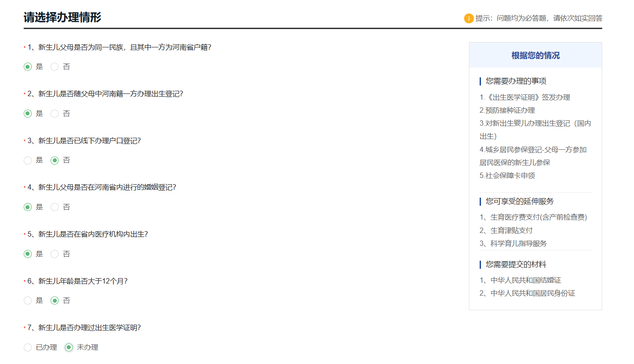634x364 pixels.
Task: Click 生育津贴支付 under extended services
Action: tap(506, 230)
